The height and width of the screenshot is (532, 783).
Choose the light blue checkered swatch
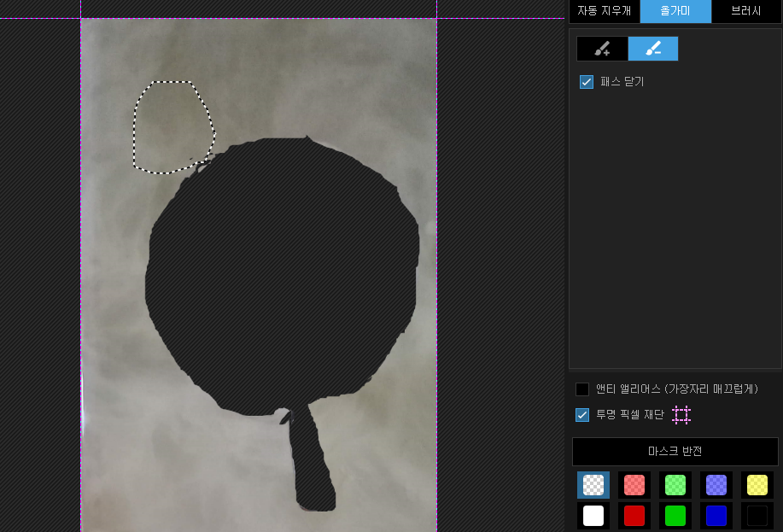click(716, 485)
